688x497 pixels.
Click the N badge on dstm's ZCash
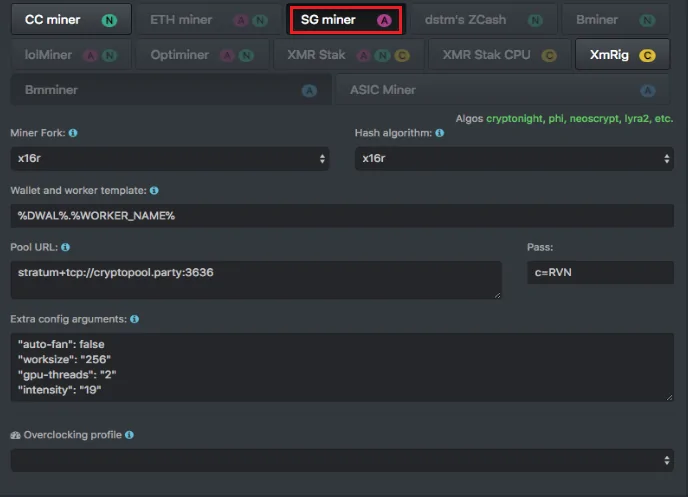point(535,20)
